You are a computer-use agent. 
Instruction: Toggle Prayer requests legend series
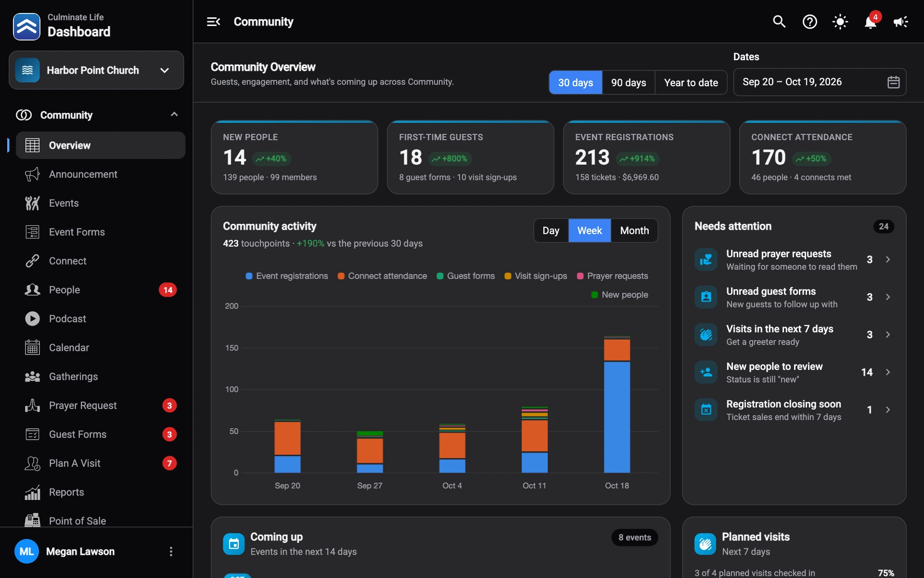[612, 276]
